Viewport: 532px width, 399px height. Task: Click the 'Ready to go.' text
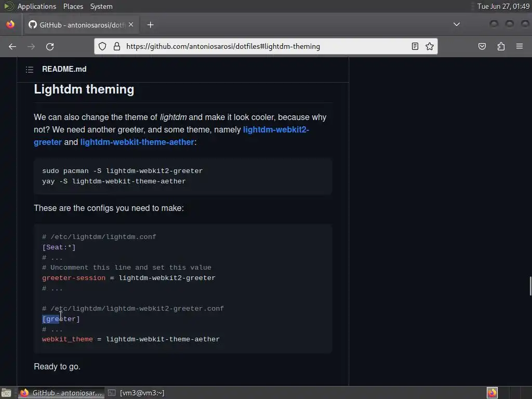point(57,366)
